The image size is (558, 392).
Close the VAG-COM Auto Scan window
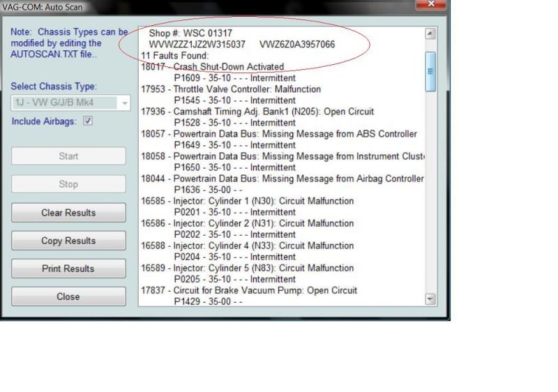[431, 4]
